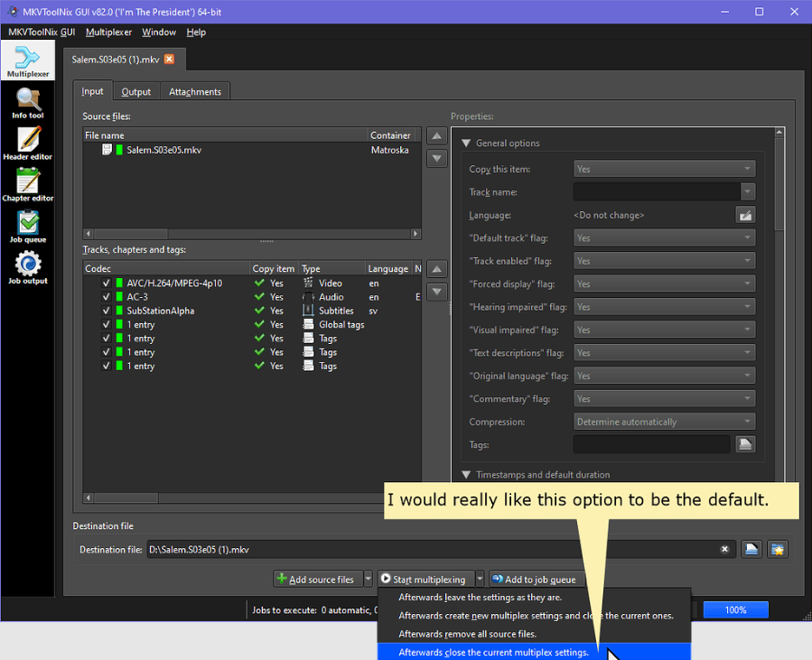Uncheck the AVC/H.264/MPEG-4p10 video track
The width and height of the screenshot is (812, 660).
[107, 284]
